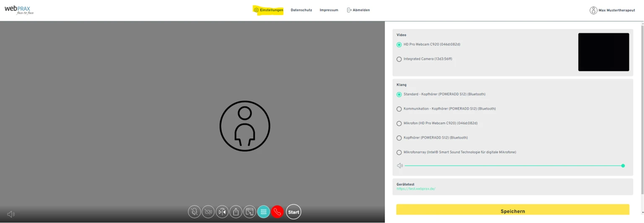Toggle the crossed-out camera icon
This screenshot has height=223, width=644.
pos(208,212)
